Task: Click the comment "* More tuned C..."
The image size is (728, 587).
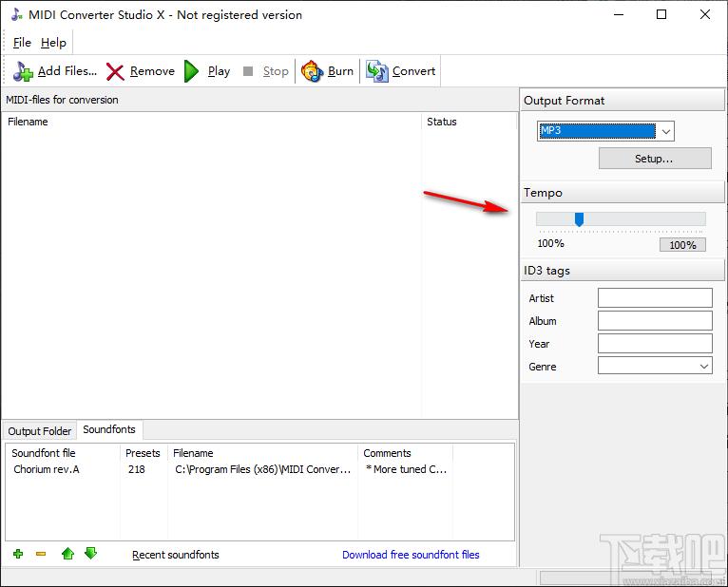Action: point(406,469)
